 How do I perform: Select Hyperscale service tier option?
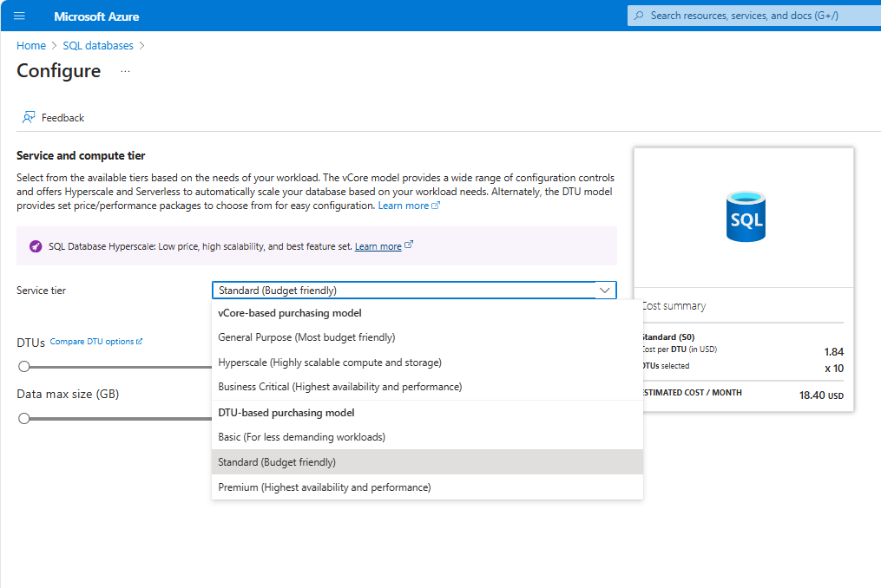[x=427, y=363]
